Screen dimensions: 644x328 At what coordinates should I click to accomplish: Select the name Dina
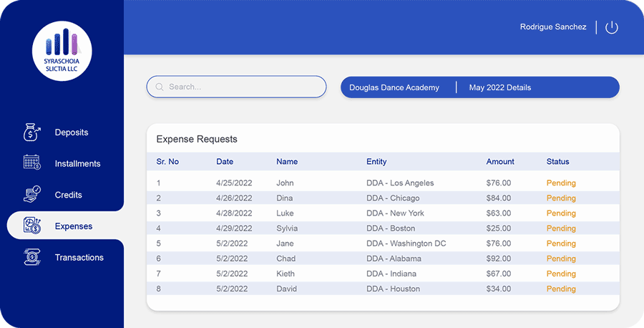click(285, 198)
